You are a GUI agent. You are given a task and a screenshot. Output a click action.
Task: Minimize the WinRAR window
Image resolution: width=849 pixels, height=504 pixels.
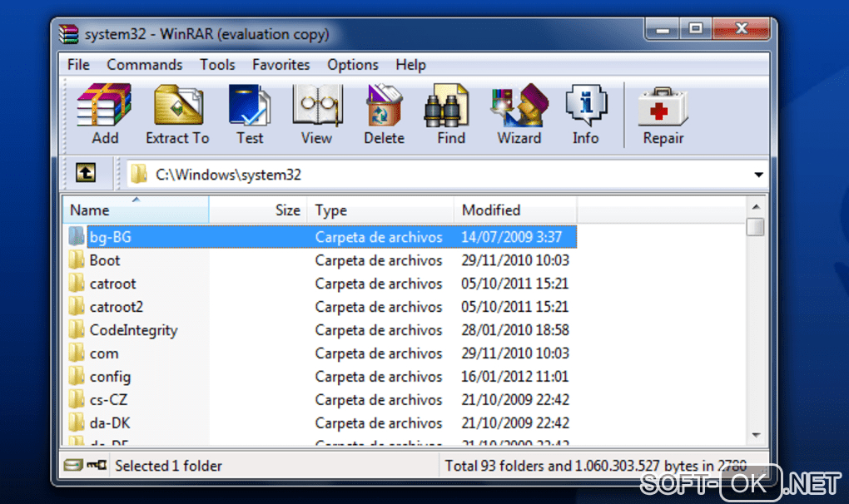[663, 28]
